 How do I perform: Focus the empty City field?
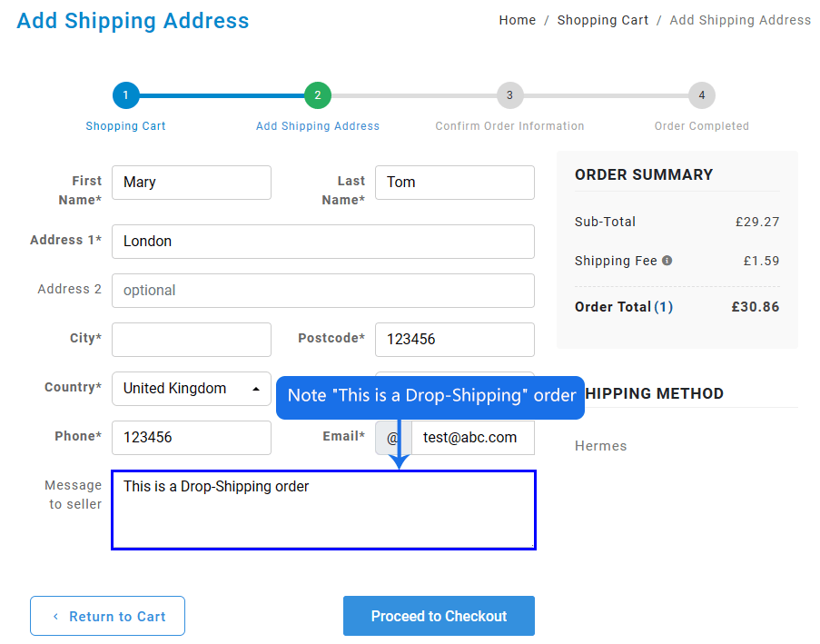(x=192, y=340)
